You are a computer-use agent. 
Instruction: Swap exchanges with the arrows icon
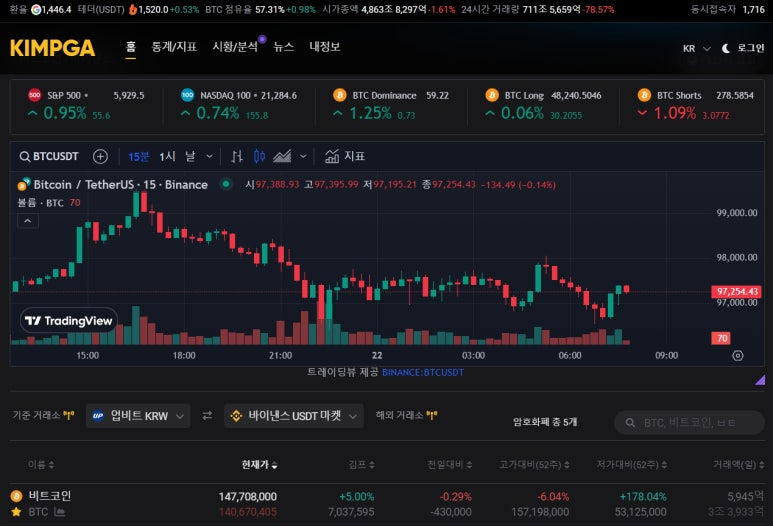pyautogui.click(x=208, y=416)
